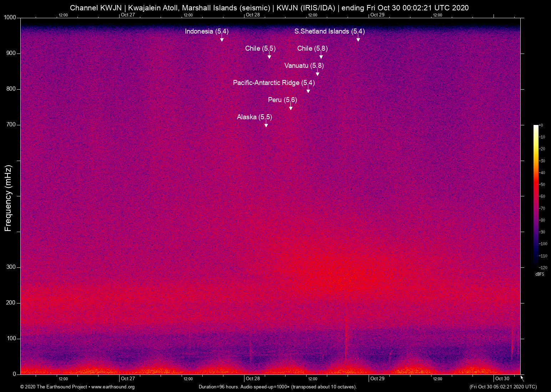Click the Peru (5.6) event label text
The width and height of the screenshot is (551, 392).
point(282,100)
